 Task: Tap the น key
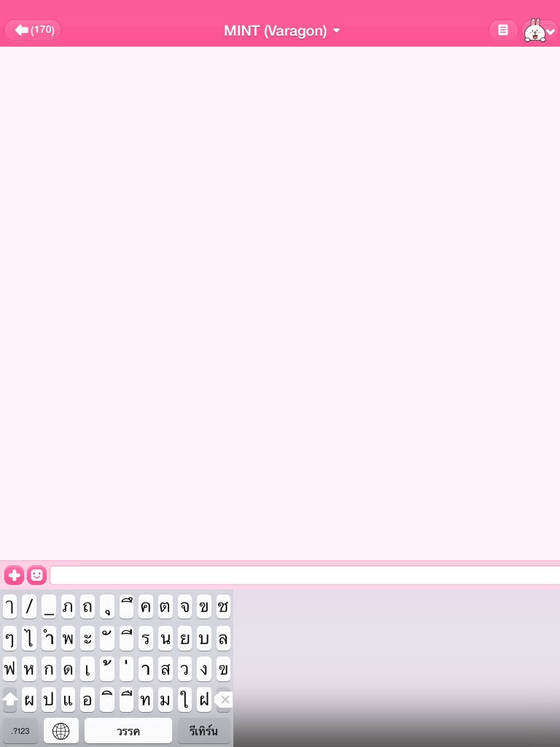tap(166, 638)
